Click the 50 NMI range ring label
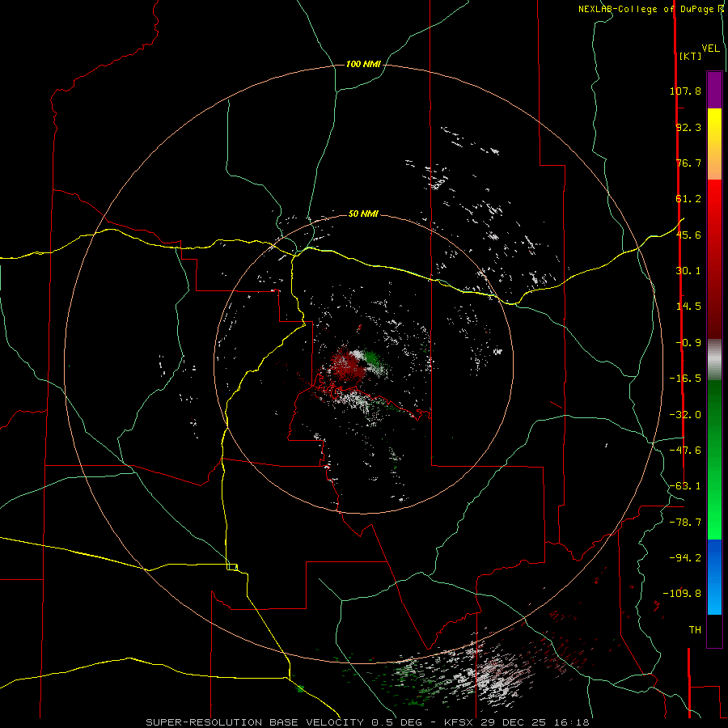Viewport: 728px width, 728px height. tap(363, 214)
